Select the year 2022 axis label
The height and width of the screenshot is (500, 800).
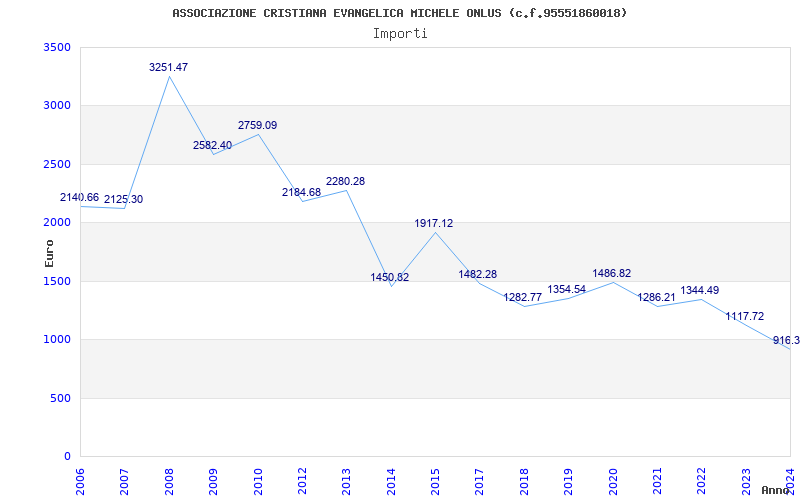(x=701, y=481)
